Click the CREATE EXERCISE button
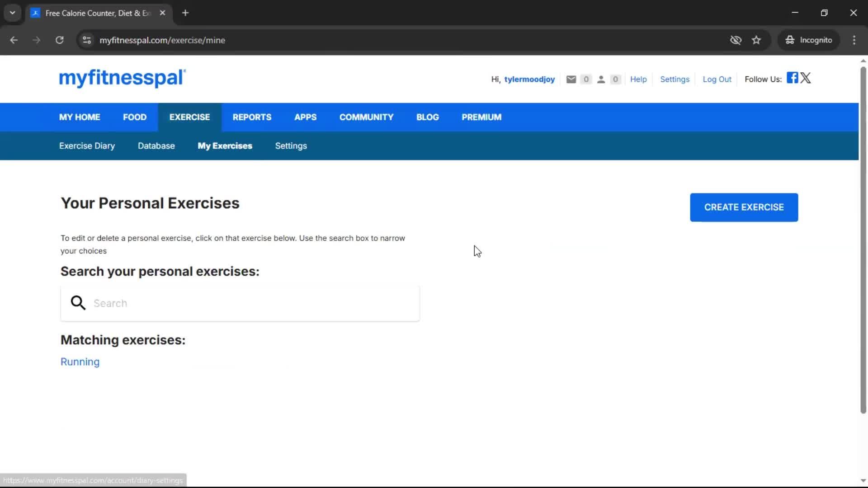Viewport: 868px width, 488px height. (x=744, y=207)
